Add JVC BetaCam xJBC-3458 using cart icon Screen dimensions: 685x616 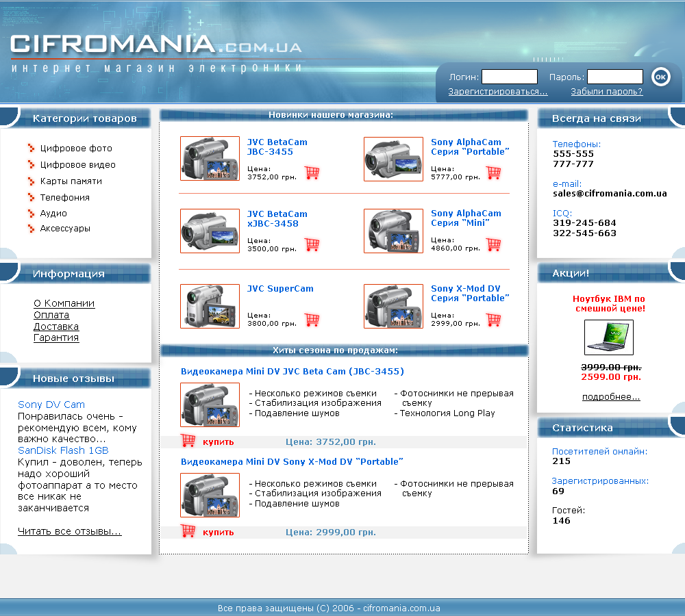click(312, 244)
